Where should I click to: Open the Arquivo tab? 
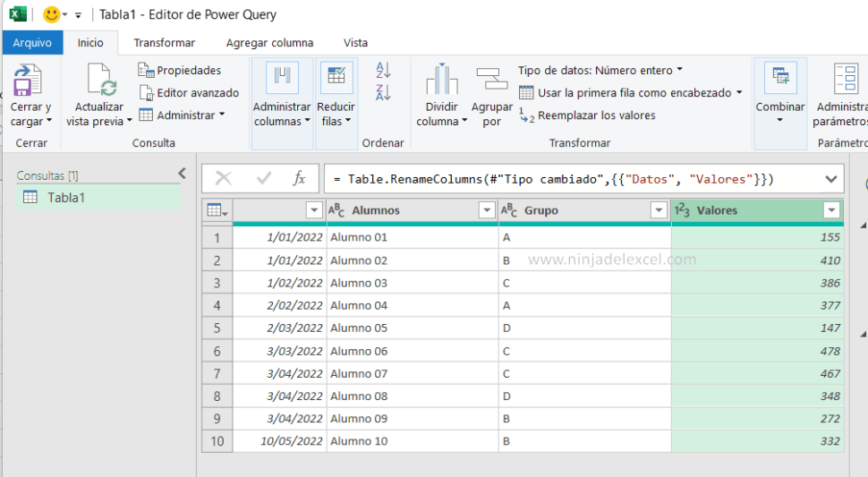coord(32,43)
